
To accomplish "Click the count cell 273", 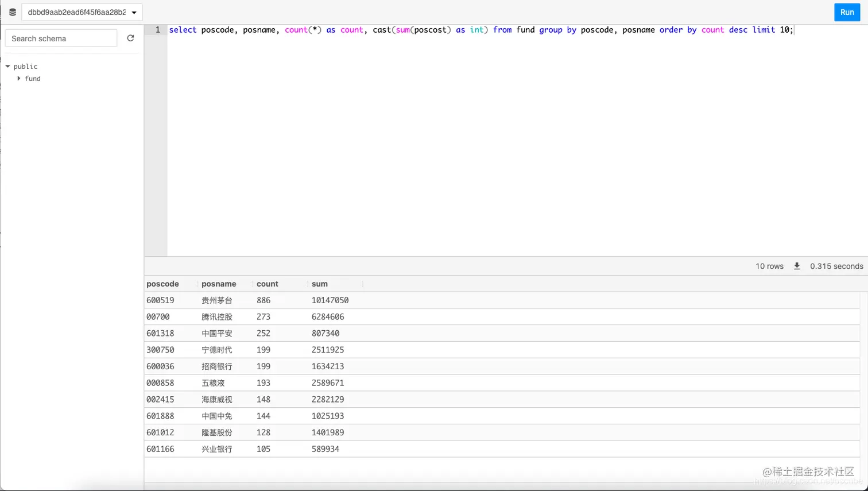I will coord(263,317).
